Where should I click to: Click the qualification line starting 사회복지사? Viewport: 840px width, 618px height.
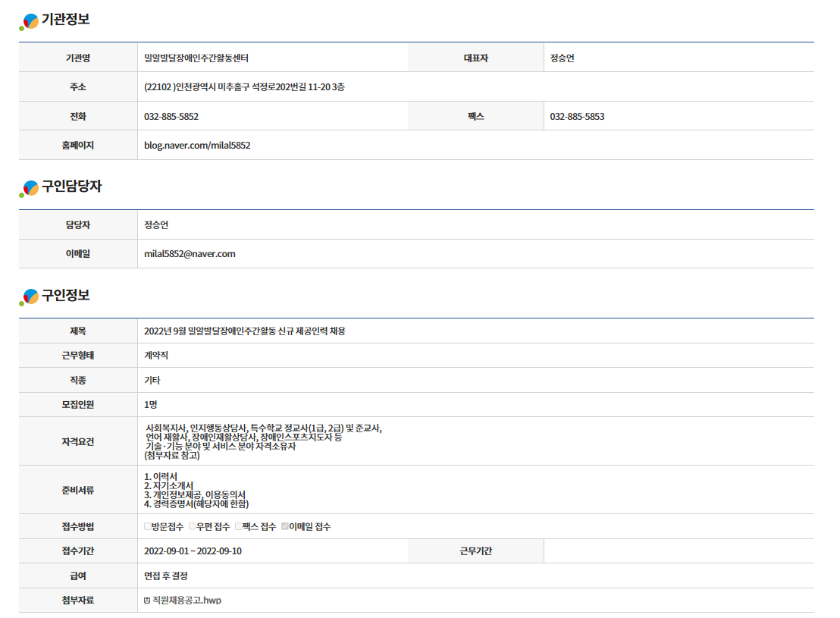click(x=264, y=428)
